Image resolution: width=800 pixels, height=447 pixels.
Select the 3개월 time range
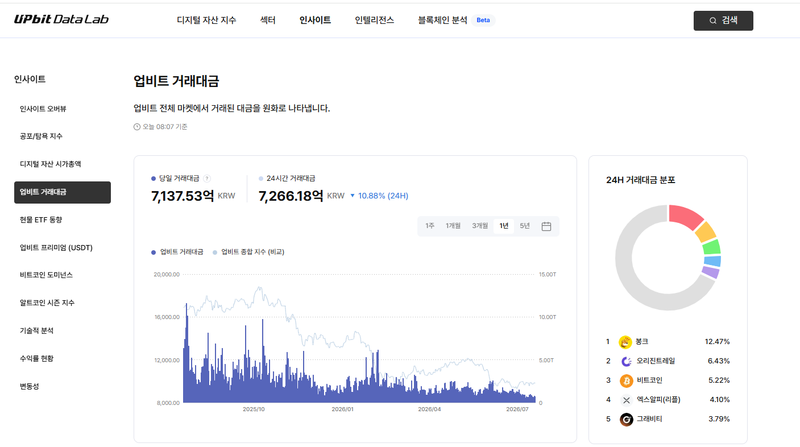tap(480, 226)
